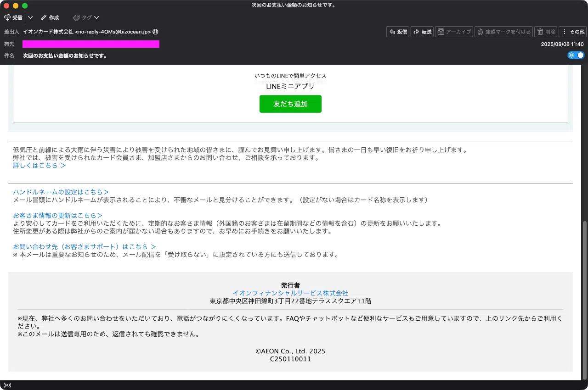The height and width of the screenshot is (390, 588).
Task: Maximize the window with green button
Action: pyautogui.click(x=25, y=6)
